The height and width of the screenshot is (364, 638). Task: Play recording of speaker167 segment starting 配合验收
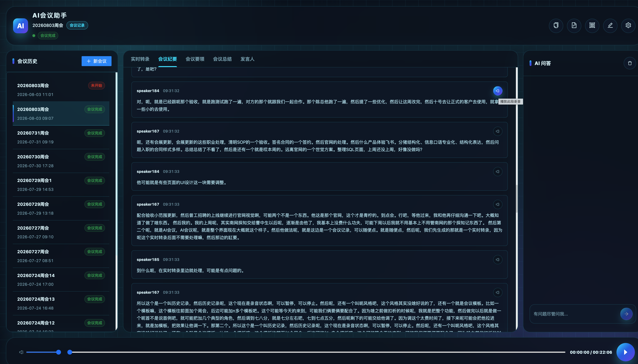498,204
